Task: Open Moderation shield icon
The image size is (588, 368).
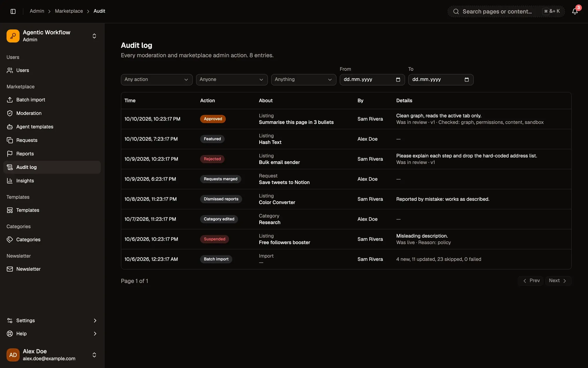Action: pos(10,113)
